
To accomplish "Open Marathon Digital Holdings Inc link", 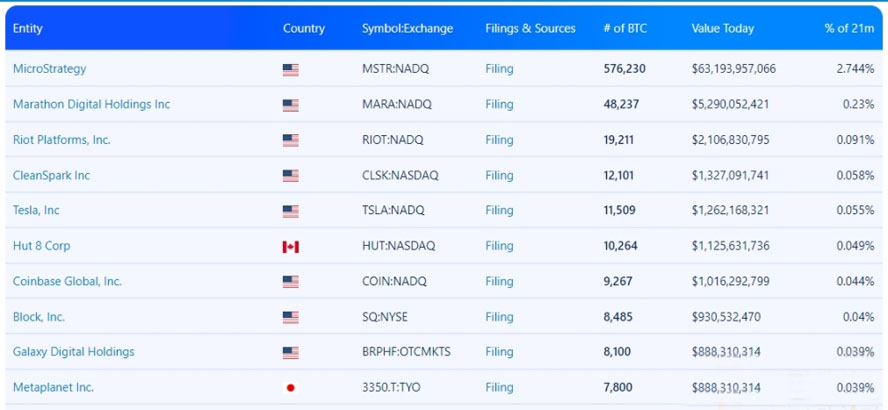I will (91, 104).
